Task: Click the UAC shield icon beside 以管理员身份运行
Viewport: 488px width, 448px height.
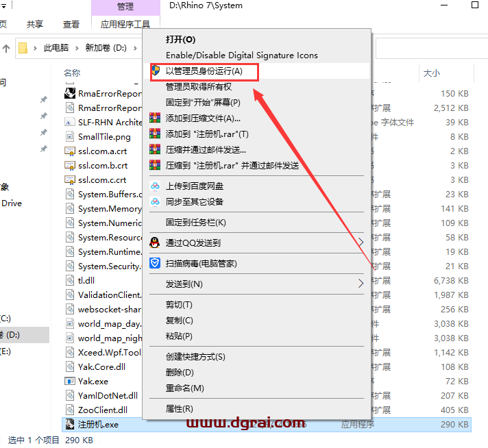Action: coord(156,71)
